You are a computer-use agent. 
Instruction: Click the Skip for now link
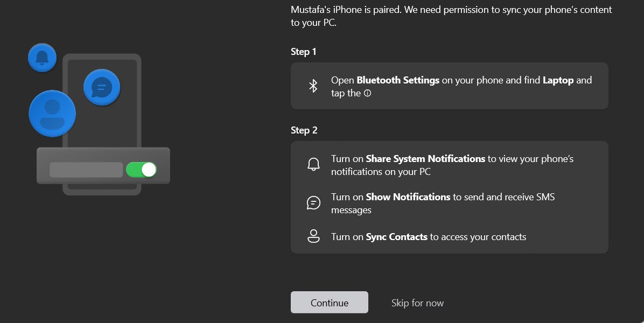pyautogui.click(x=417, y=303)
